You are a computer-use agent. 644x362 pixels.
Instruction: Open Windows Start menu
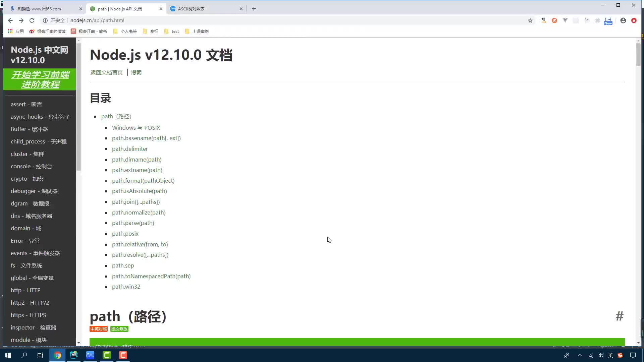pyautogui.click(x=8, y=355)
